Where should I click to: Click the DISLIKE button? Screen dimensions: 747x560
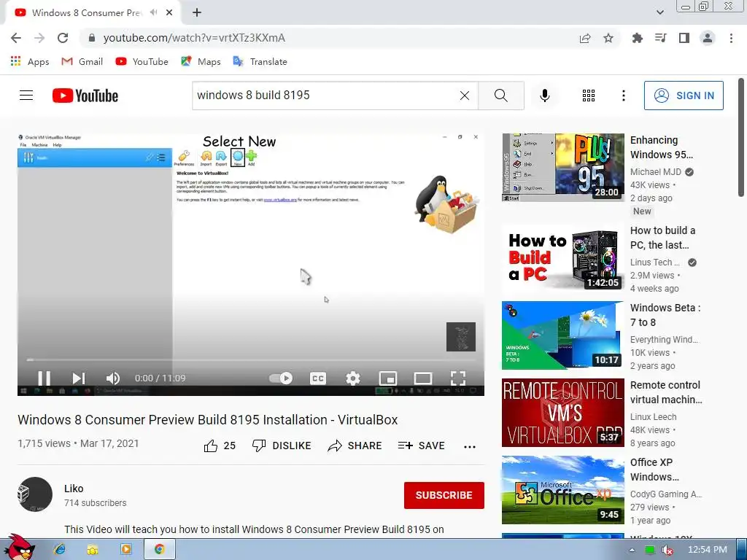(x=282, y=446)
